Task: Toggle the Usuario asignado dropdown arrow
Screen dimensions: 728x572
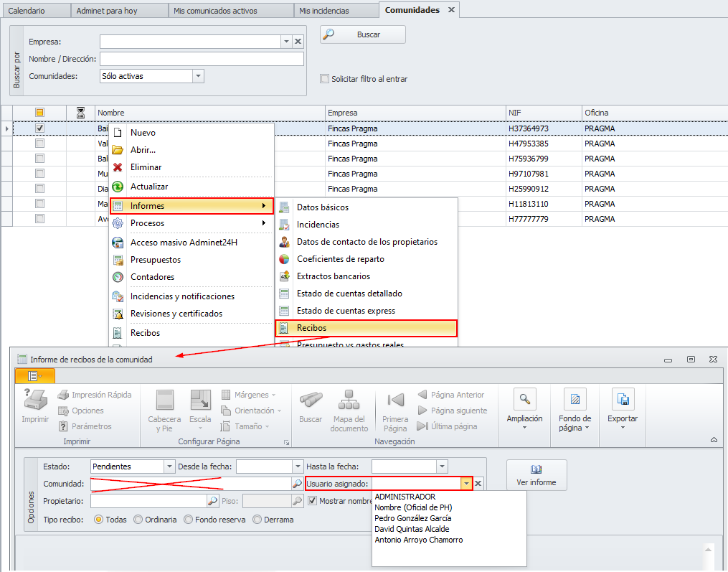Action: (x=466, y=484)
